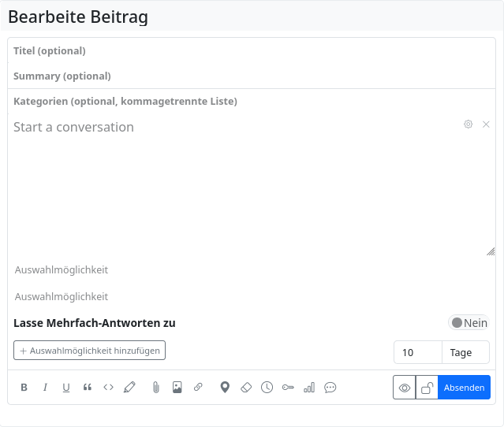Focus the Kategorien comma-separated list field
504x427 pixels.
[252, 101]
